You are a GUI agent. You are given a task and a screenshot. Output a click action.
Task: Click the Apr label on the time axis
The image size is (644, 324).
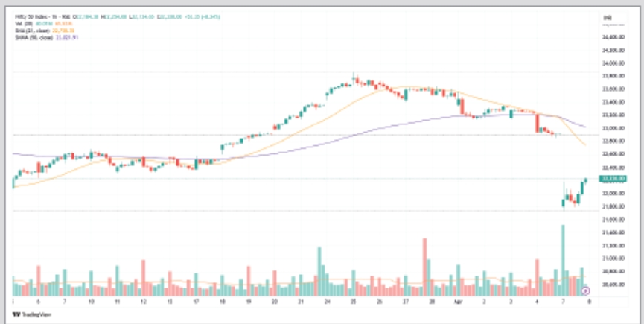[458, 302]
